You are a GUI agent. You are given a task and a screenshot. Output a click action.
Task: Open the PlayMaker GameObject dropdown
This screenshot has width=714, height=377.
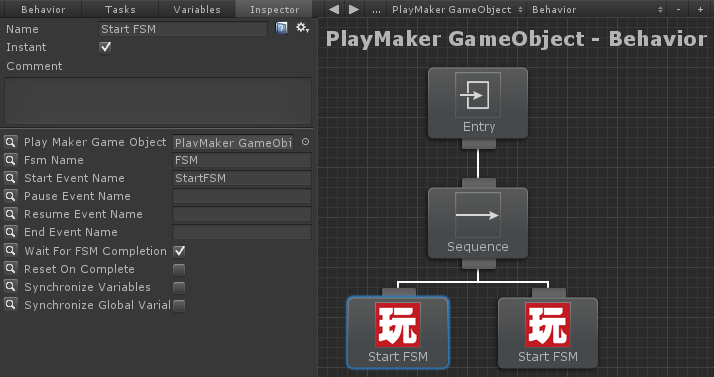tap(457, 9)
